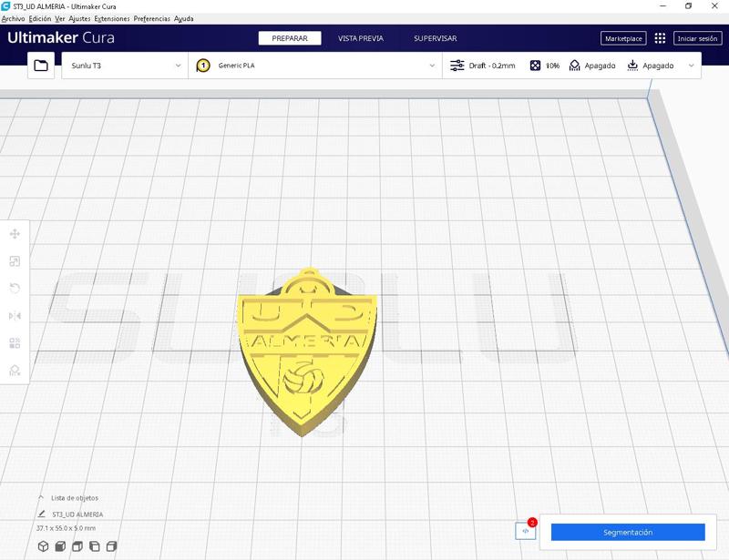Switch to top view cube icon
The height and width of the screenshot is (560, 729).
point(77,546)
